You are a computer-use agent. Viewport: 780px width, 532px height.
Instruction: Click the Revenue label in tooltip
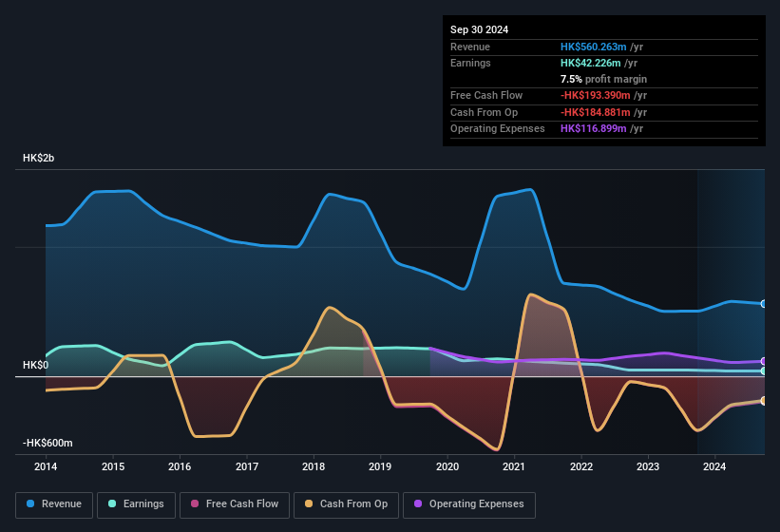(x=470, y=47)
